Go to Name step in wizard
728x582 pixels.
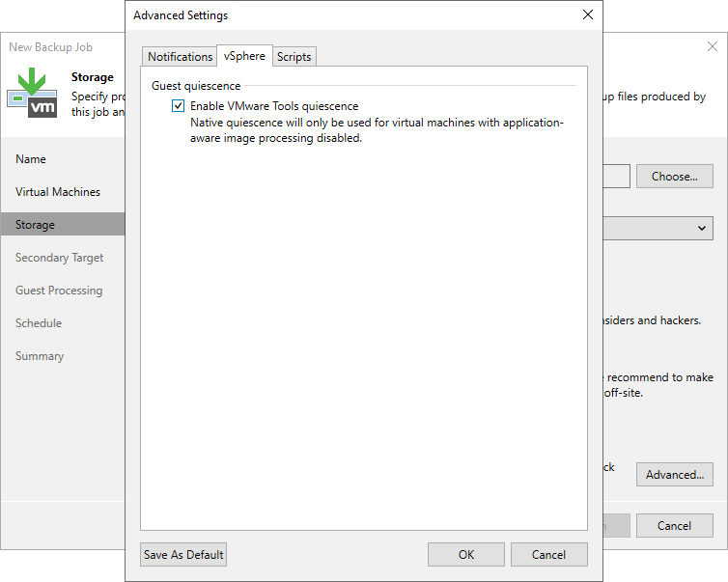click(31, 159)
